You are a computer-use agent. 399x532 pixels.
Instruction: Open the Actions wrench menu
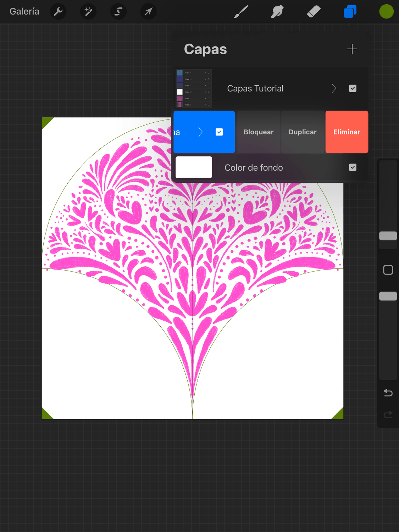pos(58,12)
